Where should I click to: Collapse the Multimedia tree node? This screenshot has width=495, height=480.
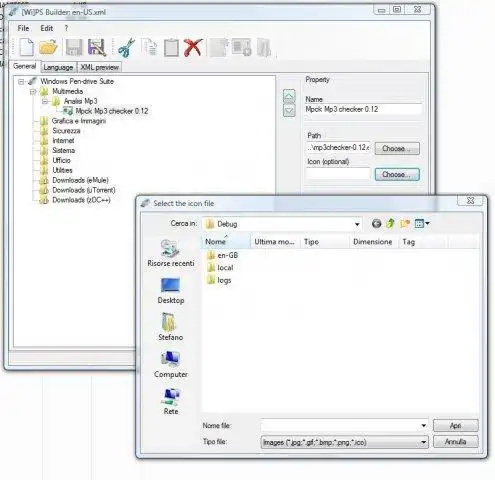(33, 91)
